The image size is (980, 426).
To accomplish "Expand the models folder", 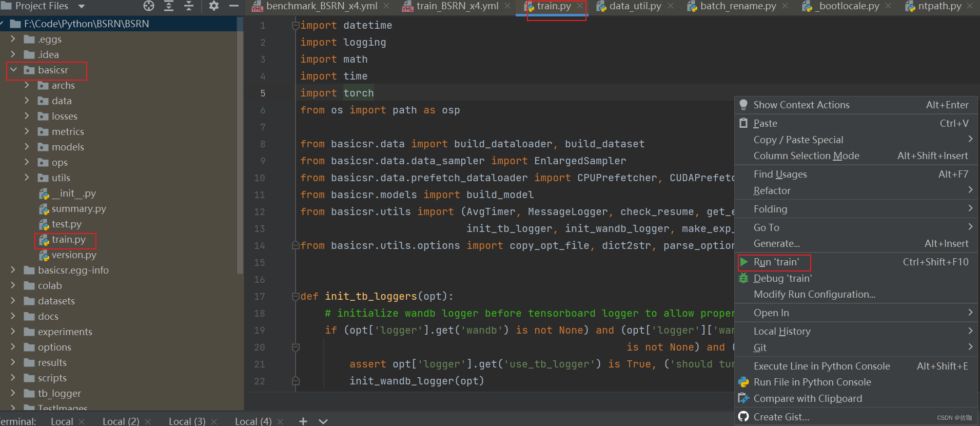I will (x=27, y=147).
